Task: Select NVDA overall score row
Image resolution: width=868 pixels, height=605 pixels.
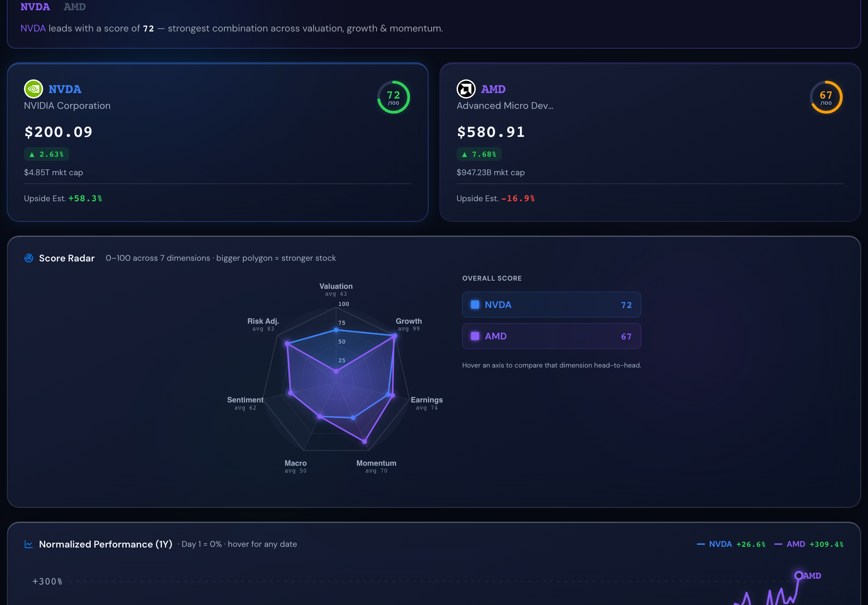Action: coord(552,305)
